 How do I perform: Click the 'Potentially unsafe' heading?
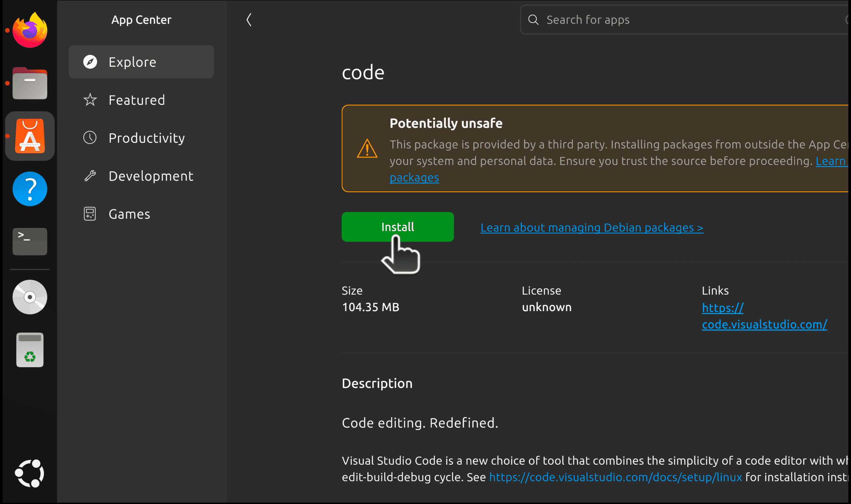coord(446,123)
